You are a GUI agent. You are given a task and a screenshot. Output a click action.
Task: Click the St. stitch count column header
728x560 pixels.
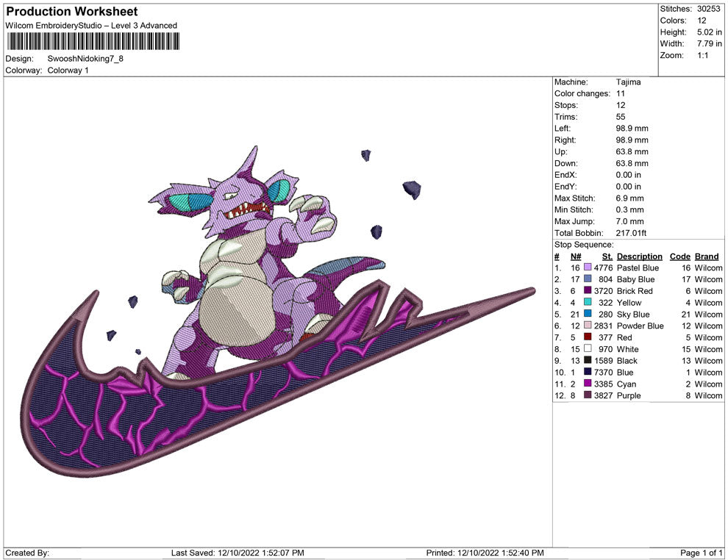click(x=607, y=256)
